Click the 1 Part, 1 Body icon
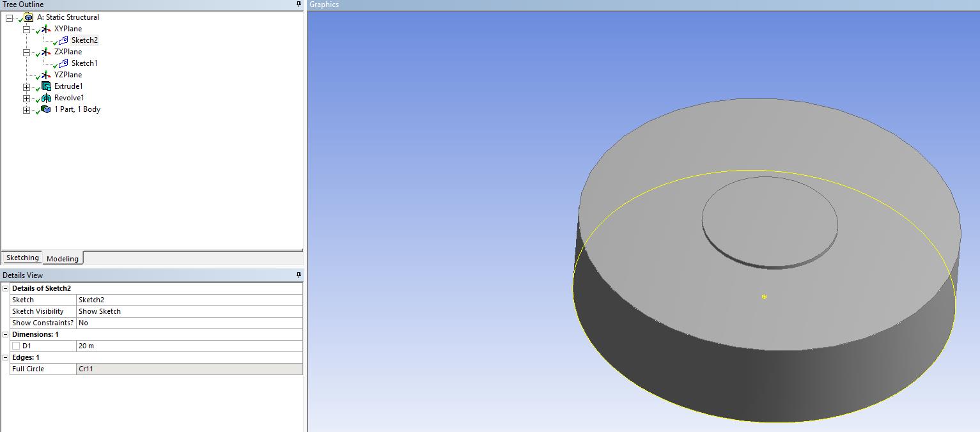This screenshot has height=432, width=980. coord(46,109)
